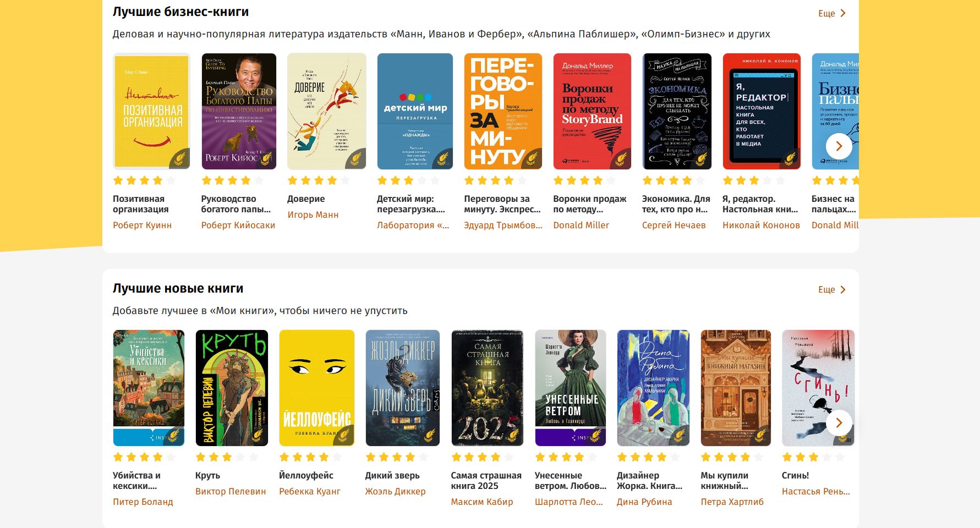
Task: Click star rating under 'Детский мир: перезагрузка'
Action: click(x=408, y=180)
